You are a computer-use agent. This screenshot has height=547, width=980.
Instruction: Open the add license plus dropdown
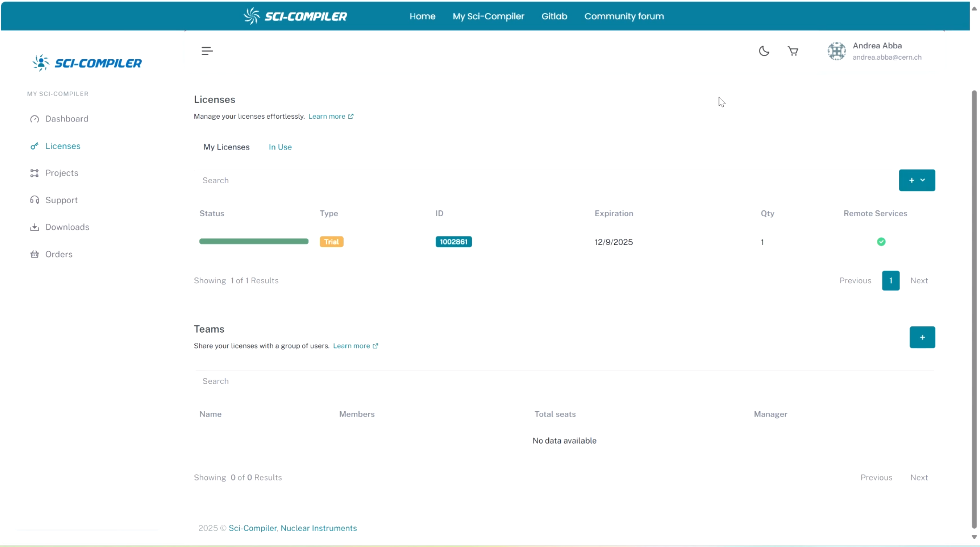tap(917, 180)
